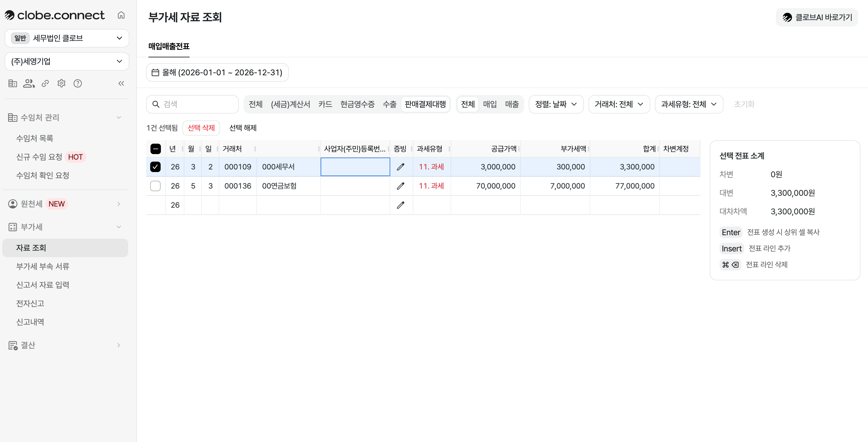Click the 7,000,000 VAT amount cell
The width and height of the screenshot is (868, 442).
tap(555, 186)
